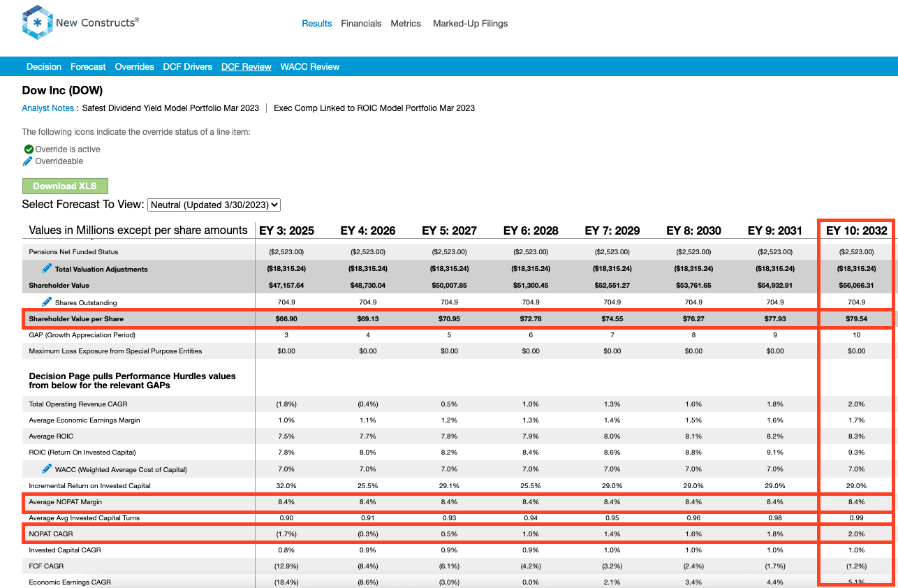Open the Select Forecast To View dropdown

click(x=214, y=205)
